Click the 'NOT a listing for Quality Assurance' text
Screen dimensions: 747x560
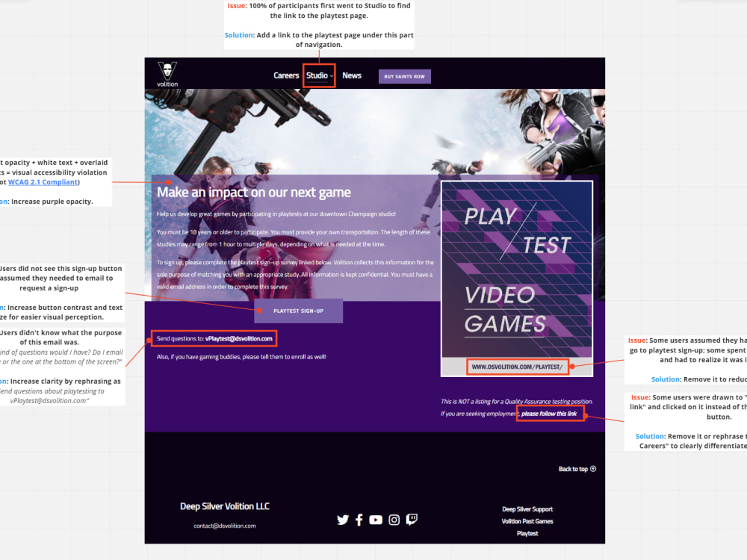516,402
